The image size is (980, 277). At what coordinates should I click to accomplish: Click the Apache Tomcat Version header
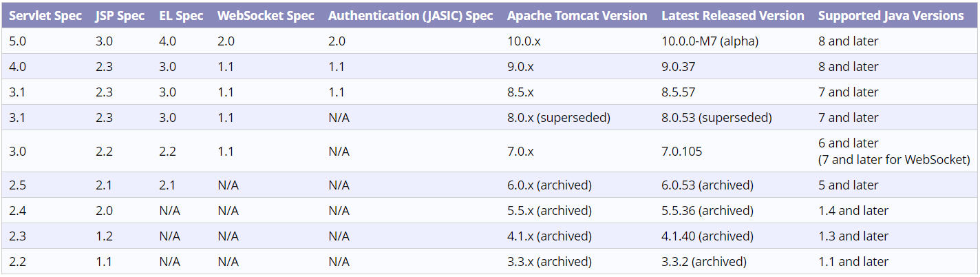(x=577, y=15)
